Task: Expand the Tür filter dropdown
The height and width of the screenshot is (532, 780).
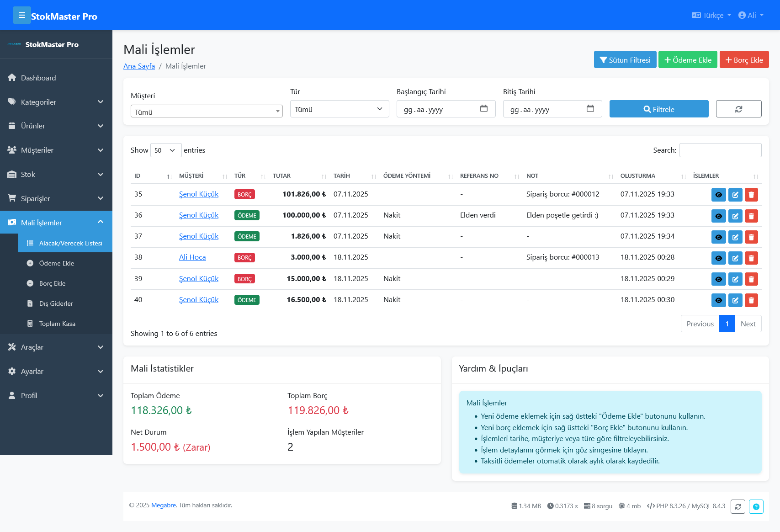Action: pyautogui.click(x=339, y=109)
